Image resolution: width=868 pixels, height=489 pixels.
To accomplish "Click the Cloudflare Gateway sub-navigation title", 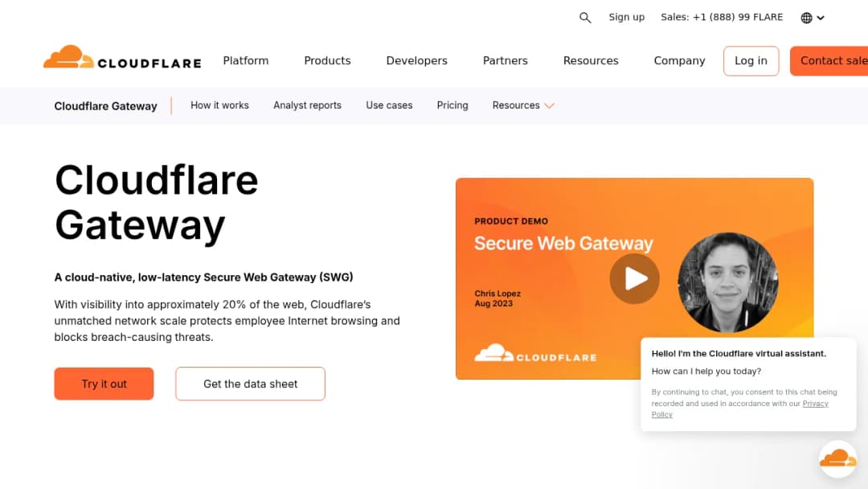I will click(x=106, y=106).
